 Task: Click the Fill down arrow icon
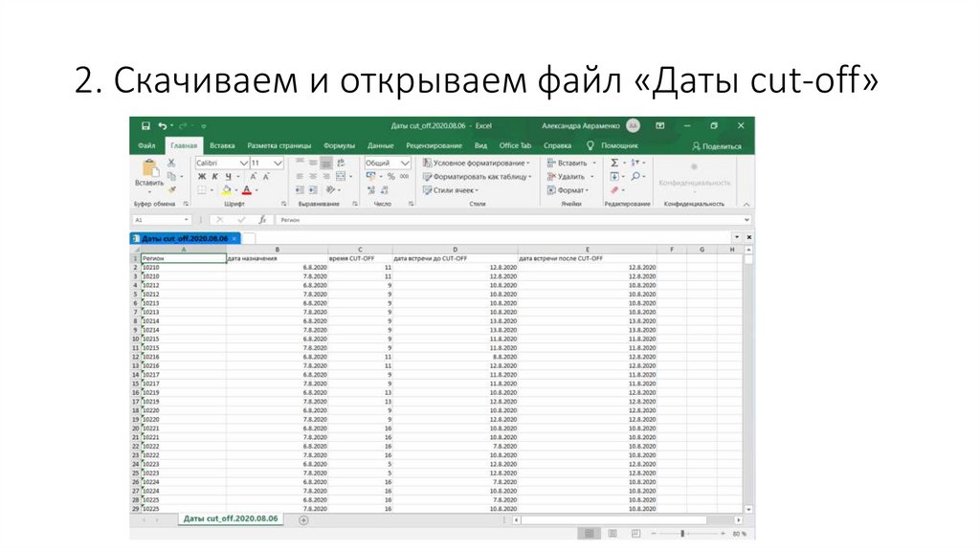pos(614,176)
